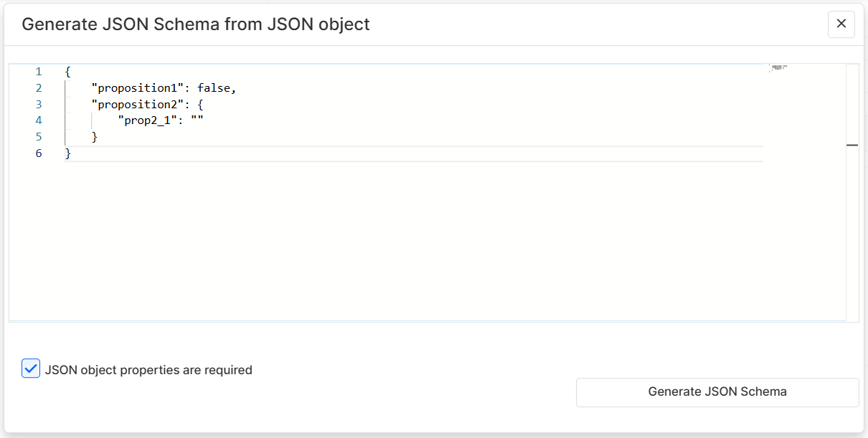868x438 pixels.
Task: Click the opening brace on line 1
Action: click(x=67, y=72)
